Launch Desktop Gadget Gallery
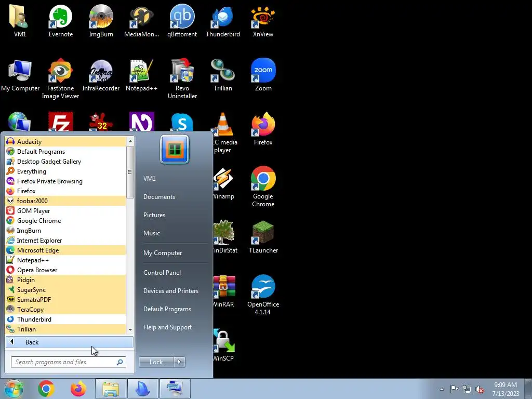 [65, 162]
